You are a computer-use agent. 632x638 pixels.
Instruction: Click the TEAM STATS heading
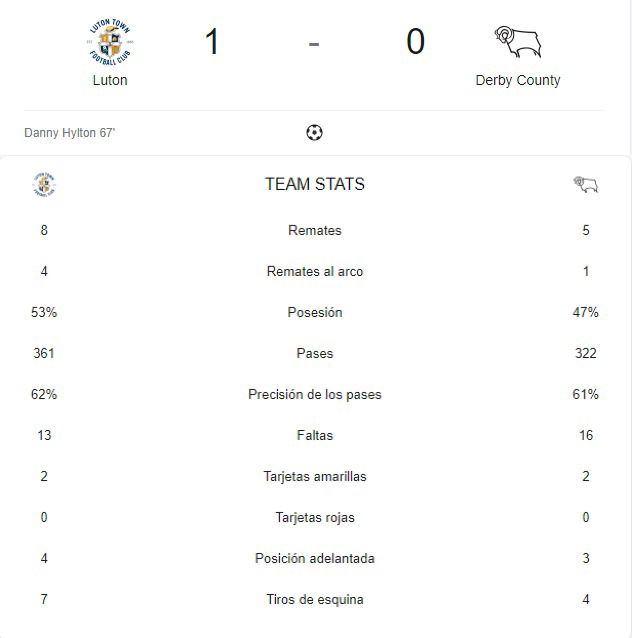(315, 184)
